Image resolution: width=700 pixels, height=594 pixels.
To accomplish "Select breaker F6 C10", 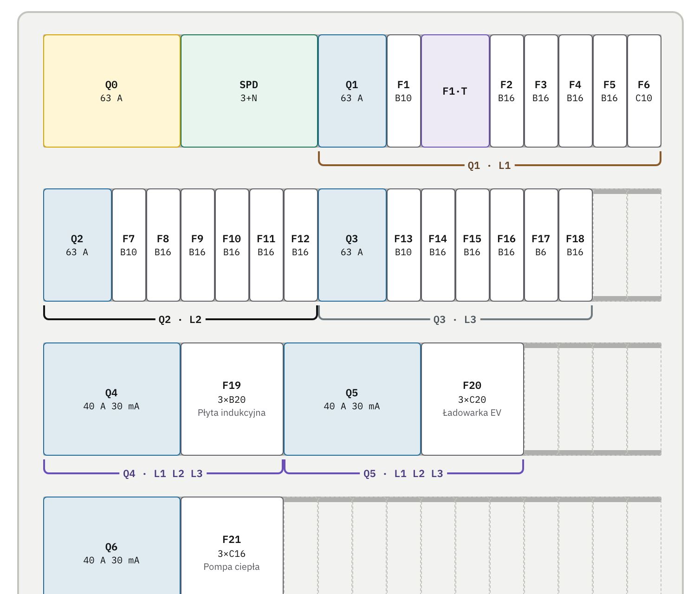I will (644, 91).
